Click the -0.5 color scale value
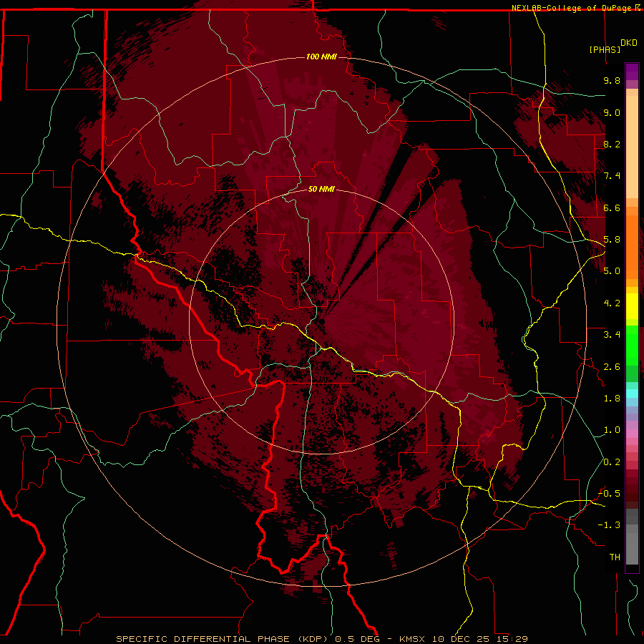Screen dimensions: 644x644 (x=609, y=494)
